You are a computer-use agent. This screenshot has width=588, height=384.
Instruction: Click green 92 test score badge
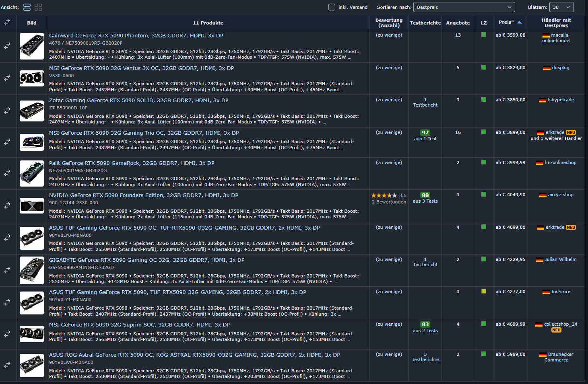pos(425,132)
